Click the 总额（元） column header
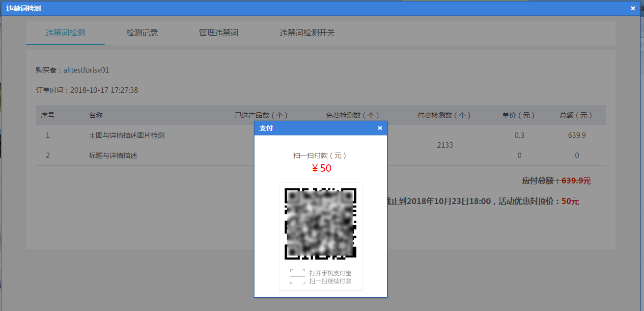 [576, 115]
